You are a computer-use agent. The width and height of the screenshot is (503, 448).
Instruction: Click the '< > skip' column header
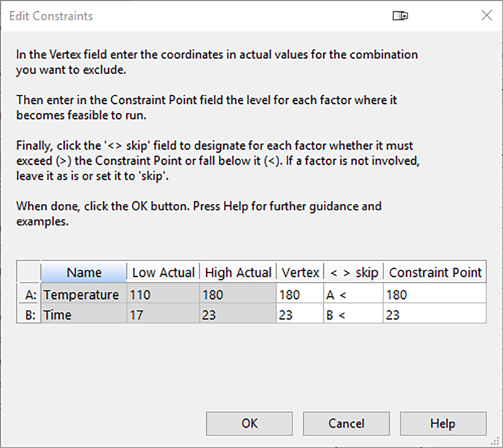coord(352,273)
